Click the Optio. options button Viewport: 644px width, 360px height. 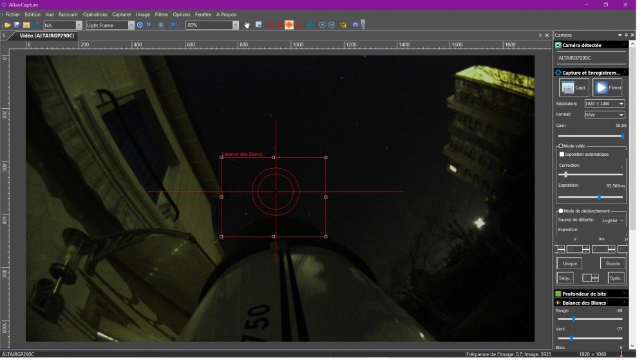(616, 279)
